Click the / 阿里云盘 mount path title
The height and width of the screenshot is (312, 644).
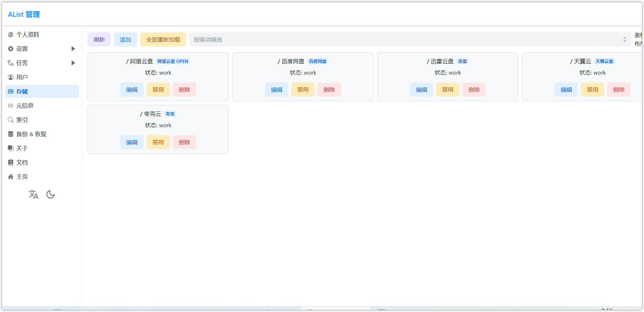click(x=140, y=61)
